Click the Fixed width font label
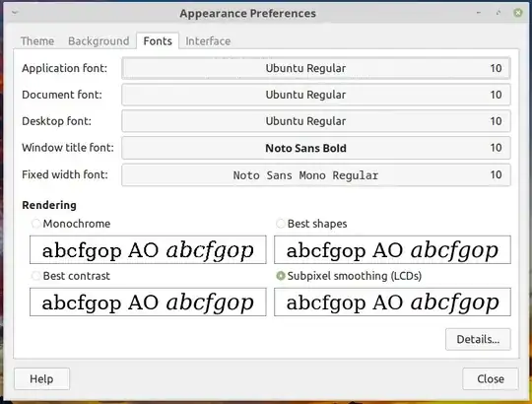Screen dimensions: 532x404 click(x=65, y=174)
